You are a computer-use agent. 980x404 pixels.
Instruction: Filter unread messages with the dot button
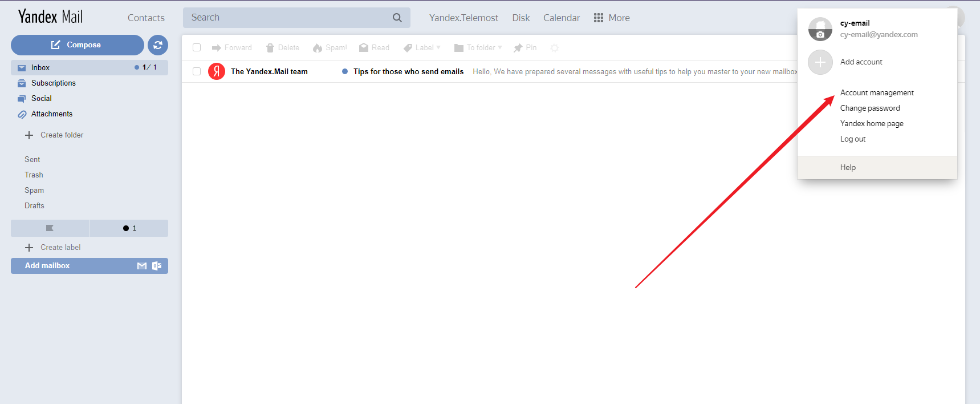(x=129, y=228)
